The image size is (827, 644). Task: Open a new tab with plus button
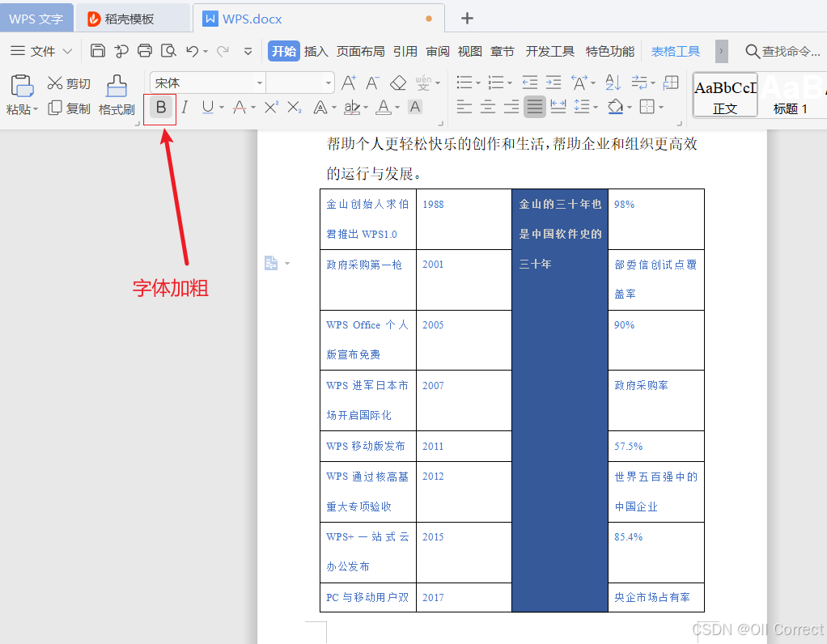click(467, 19)
